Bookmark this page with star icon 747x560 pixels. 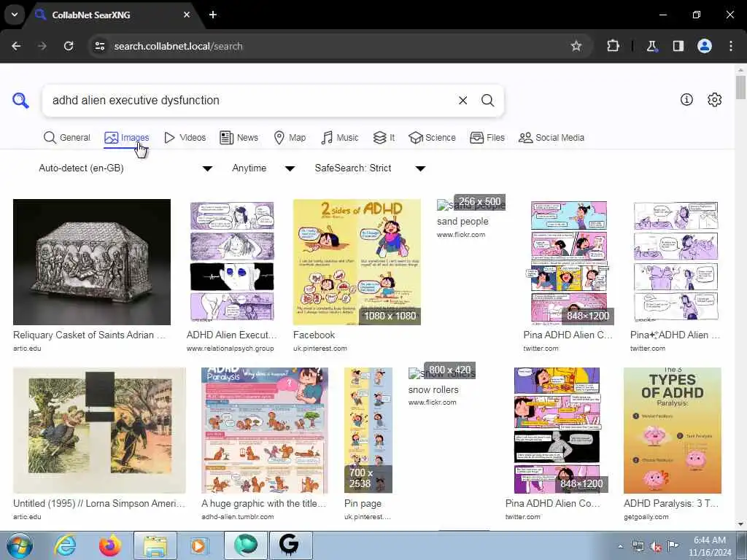[x=576, y=46]
